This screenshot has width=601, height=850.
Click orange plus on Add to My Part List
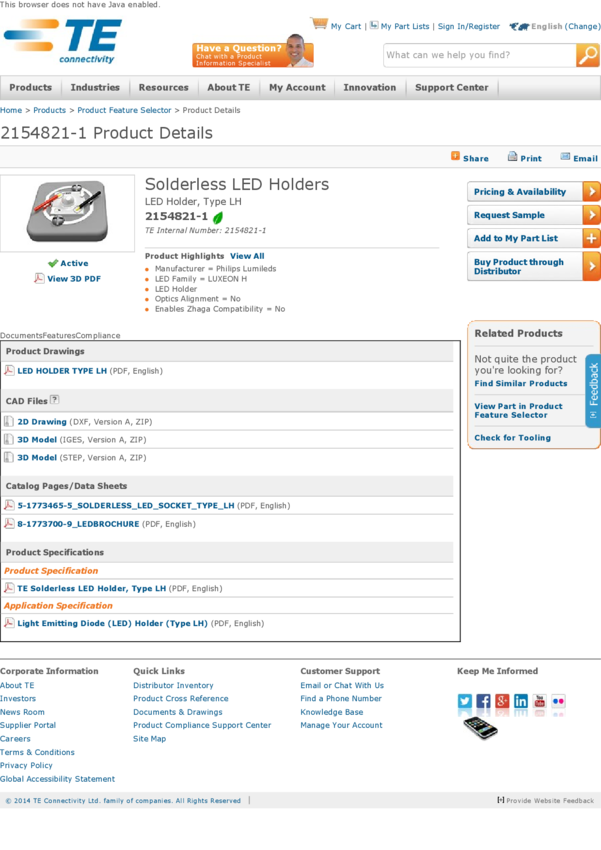tap(591, 238)
